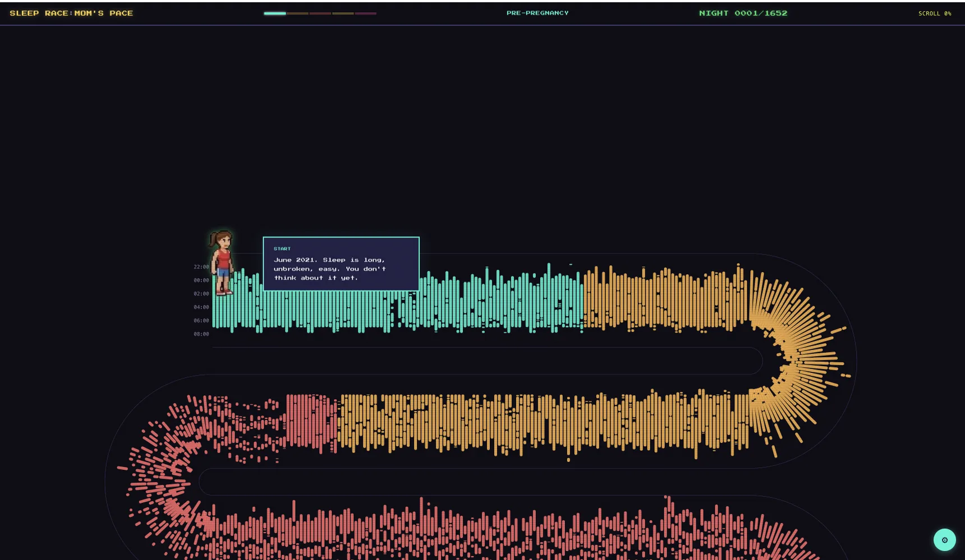
Task: Click the "02:00" time axis label
Action: (201, 294)
